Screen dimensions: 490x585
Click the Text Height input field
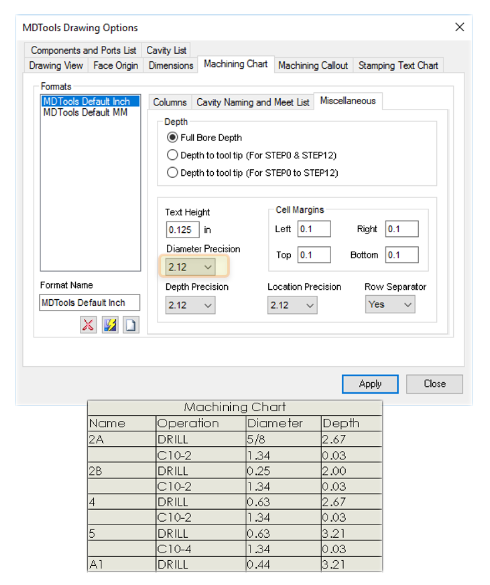point(182,229)
